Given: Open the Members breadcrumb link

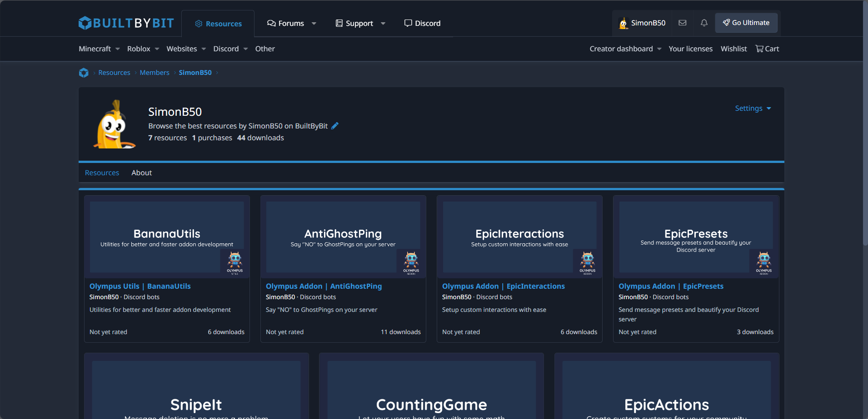Looking at the screenshot, I should pyautogui.click(x=155, y=72).
